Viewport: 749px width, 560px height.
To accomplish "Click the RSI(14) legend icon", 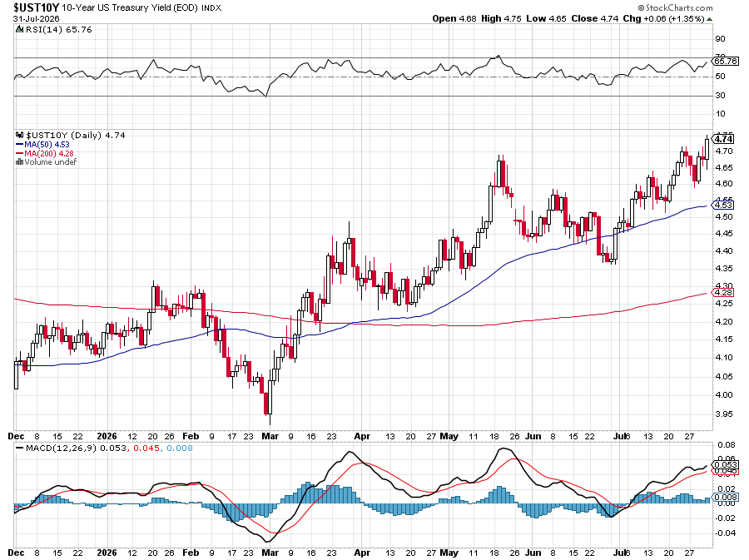I will (19, 30).
